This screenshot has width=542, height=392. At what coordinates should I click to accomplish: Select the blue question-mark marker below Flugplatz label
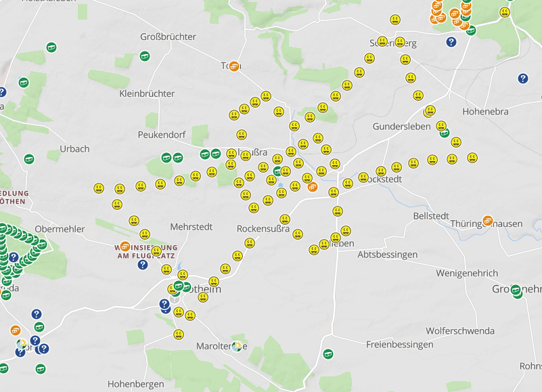click(143, 265)
